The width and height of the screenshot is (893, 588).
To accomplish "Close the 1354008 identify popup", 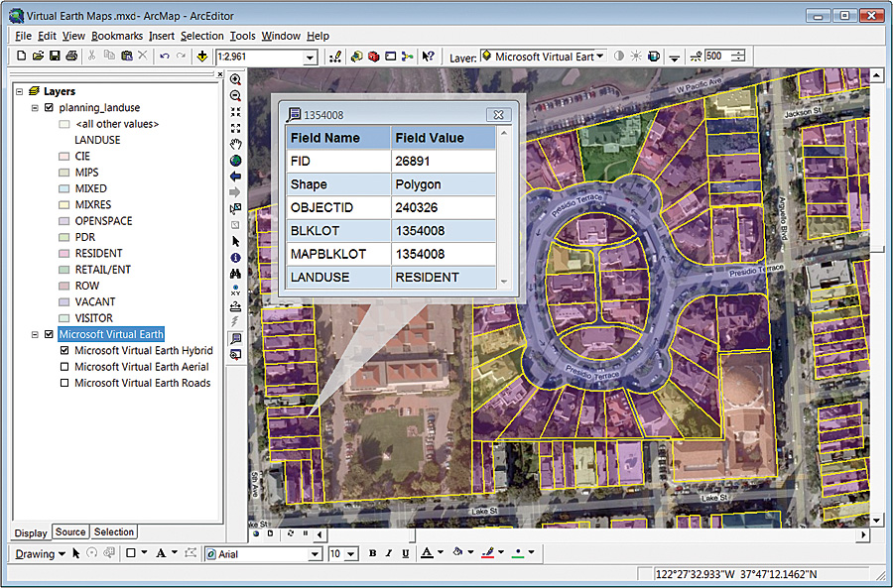I will (x=500, y=115).
